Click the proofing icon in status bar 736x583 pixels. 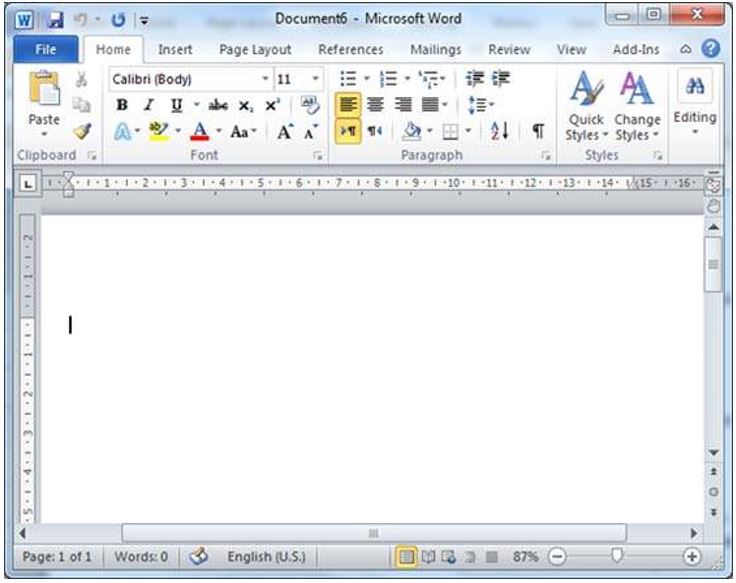(199, 557)
